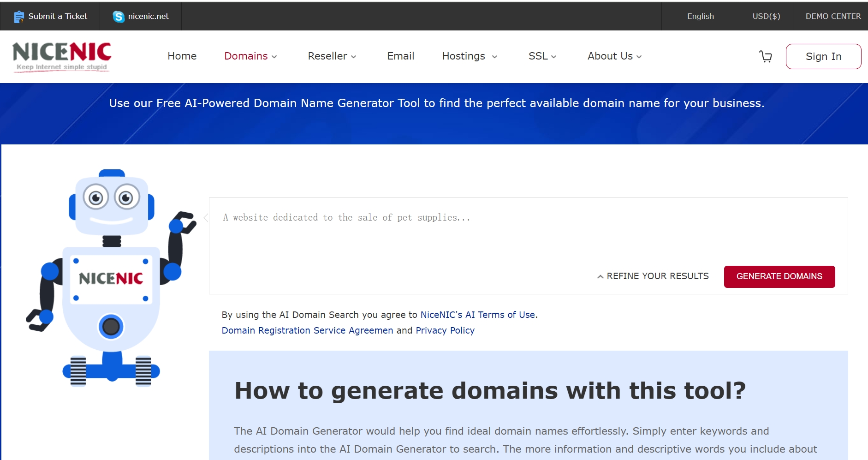Select the Home menu item
Image resolution: width=868 pixels, height=460 pixels.
coord(182,56)
